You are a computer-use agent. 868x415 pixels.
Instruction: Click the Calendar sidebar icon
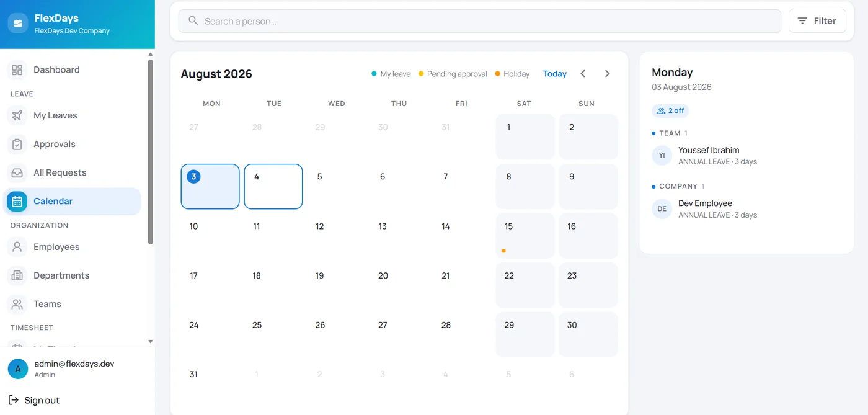[17, 201]
